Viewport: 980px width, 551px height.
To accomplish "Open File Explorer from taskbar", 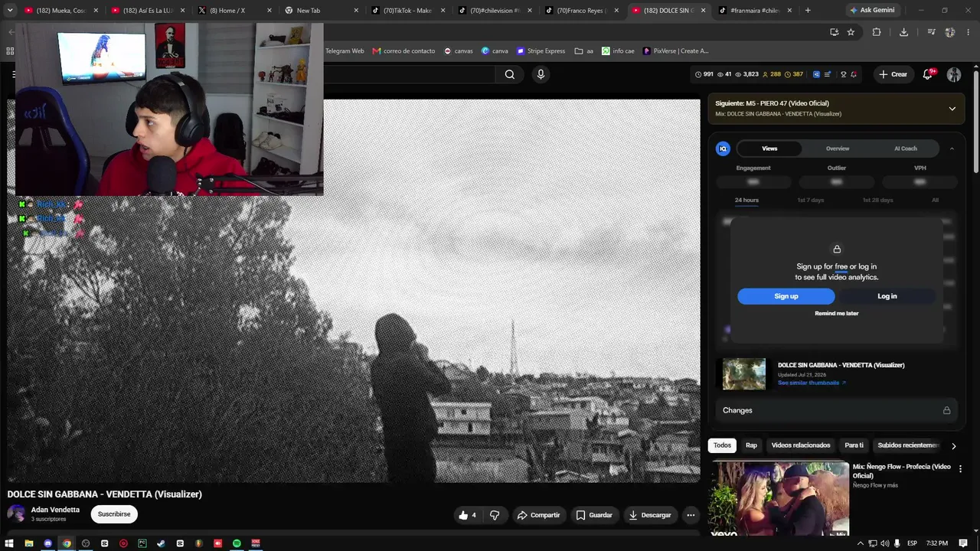I will (29, 543).
